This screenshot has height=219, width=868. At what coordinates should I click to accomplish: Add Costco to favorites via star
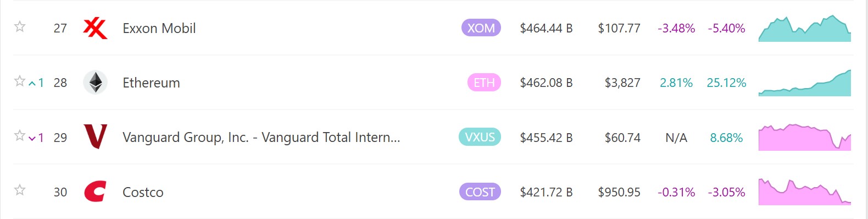click(20, 190)
